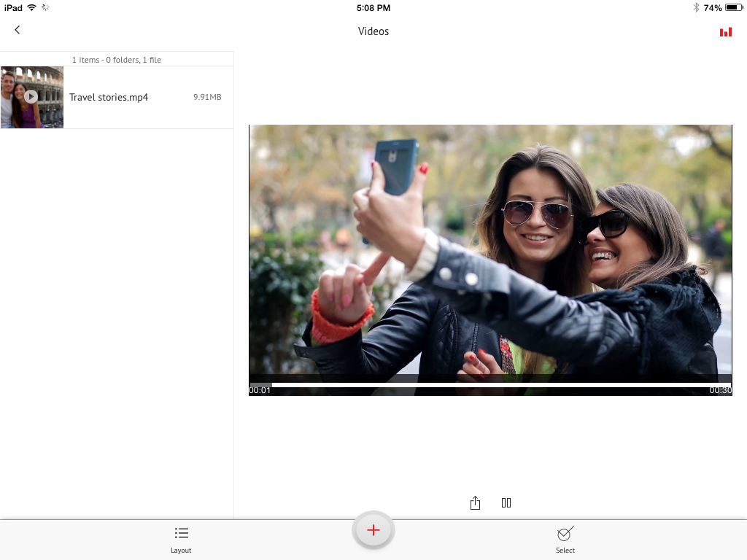Open the red bars icon in header

725,32
